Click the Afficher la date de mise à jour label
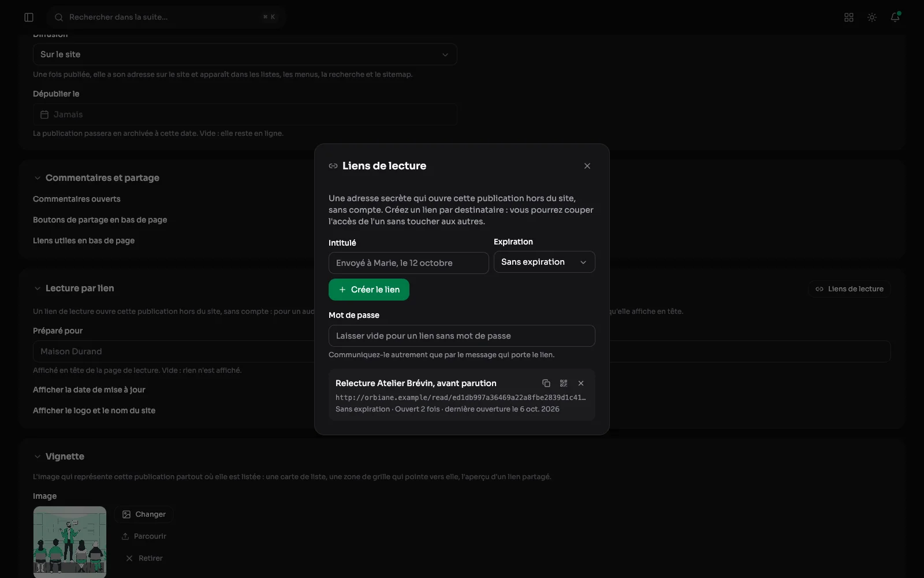924x578 pixels. click(x=89, y=390)
